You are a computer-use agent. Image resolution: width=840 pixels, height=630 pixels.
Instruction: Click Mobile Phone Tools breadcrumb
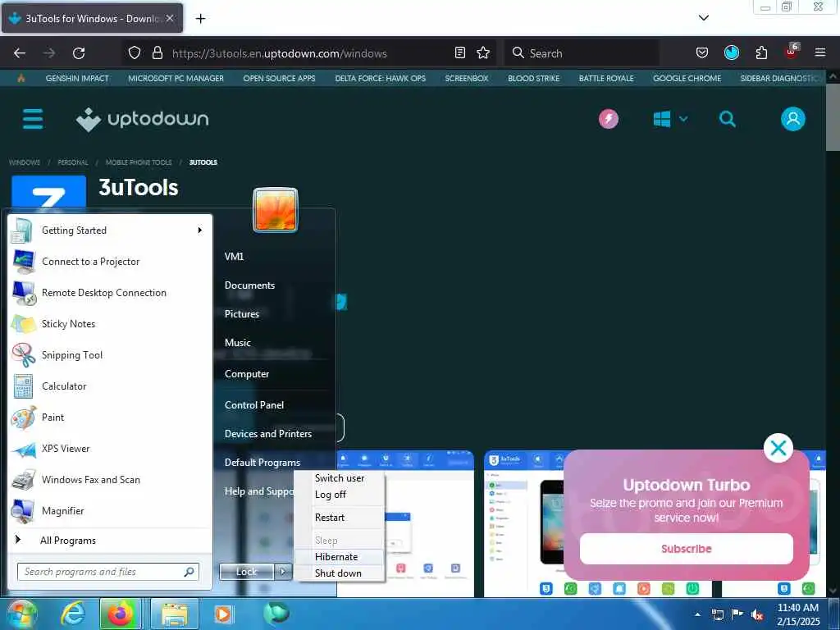coord(139,162)
